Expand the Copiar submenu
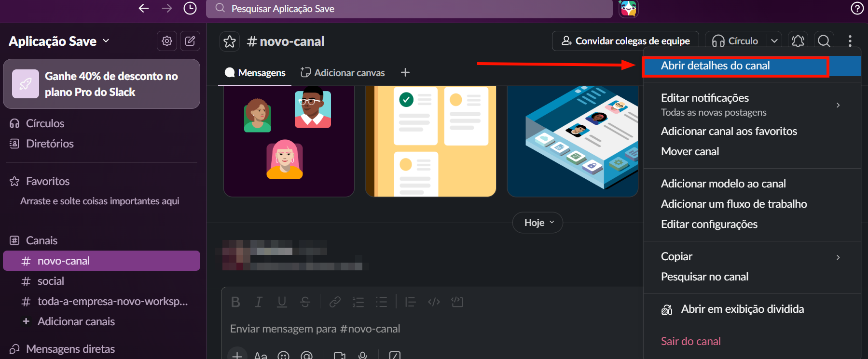This screenshot has height=359, width=868. click(838, 257)
